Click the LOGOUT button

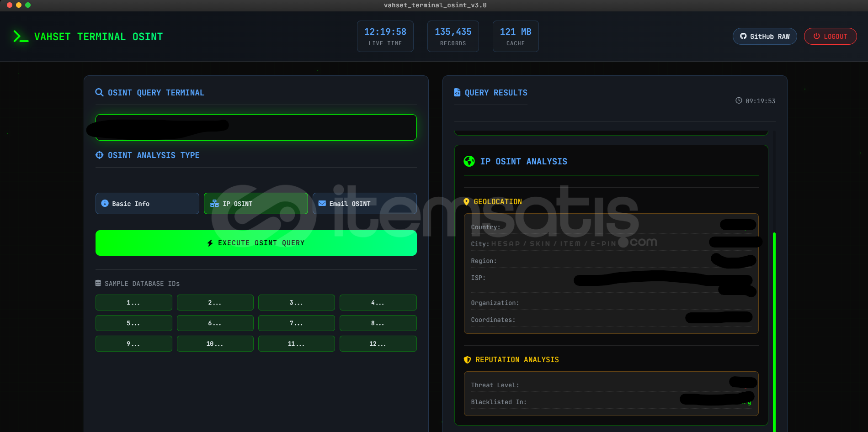click(x=830, y=36)
